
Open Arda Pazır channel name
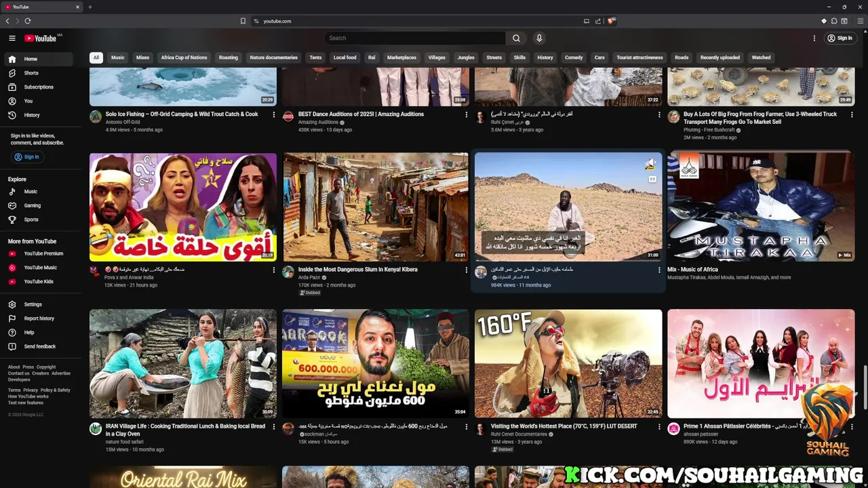click(x=309, y=277)
